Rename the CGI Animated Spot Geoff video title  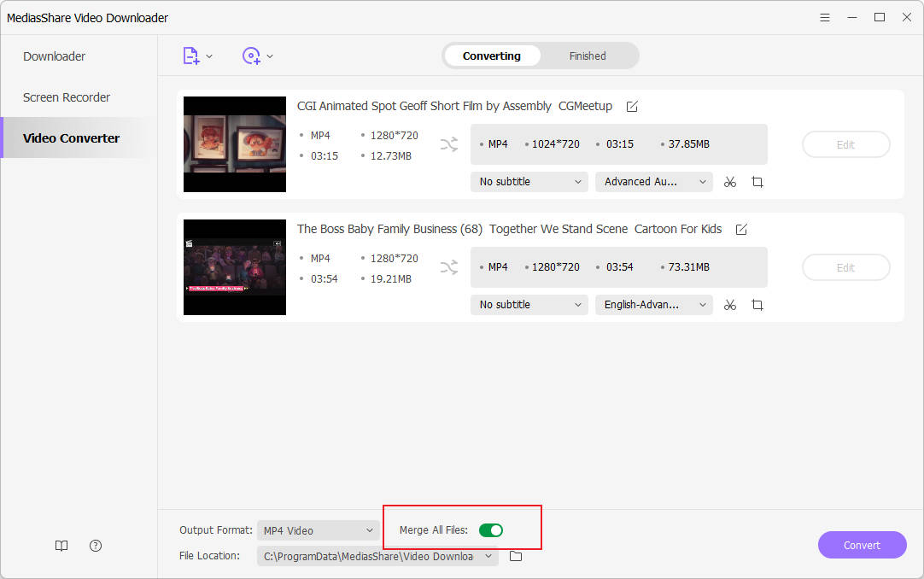tap(632, 107)
